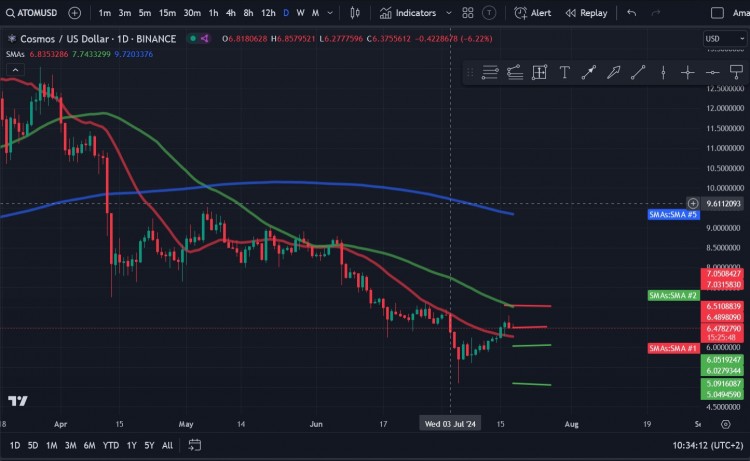Open the indicator templates grid icon
The height and width of the screenshot is (461, 750).
[x=468, y=13]
